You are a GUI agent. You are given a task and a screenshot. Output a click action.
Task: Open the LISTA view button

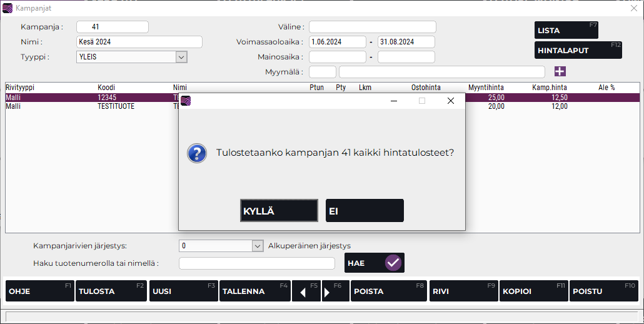[x=566, y=30]
